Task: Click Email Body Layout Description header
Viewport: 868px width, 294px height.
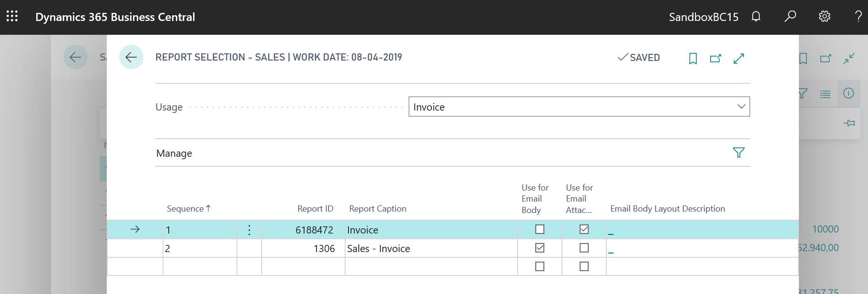Action: [667, 209]
